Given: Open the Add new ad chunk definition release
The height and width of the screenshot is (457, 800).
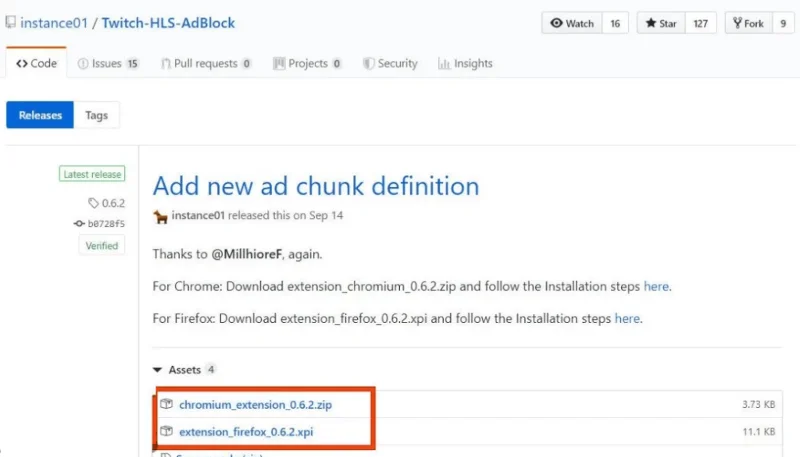Looking at the screenshot, I should (316, 186).
